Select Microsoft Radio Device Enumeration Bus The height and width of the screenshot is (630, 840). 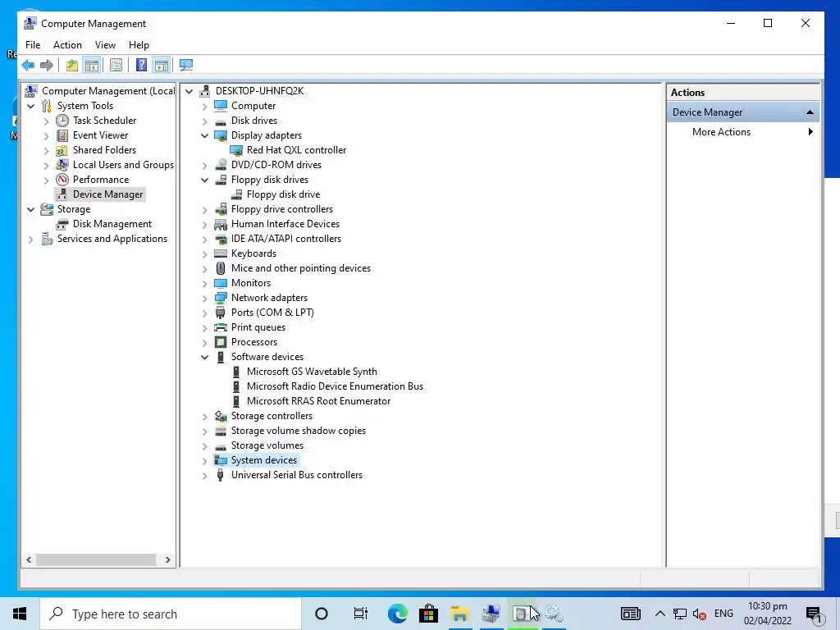(x=335, y=386)
